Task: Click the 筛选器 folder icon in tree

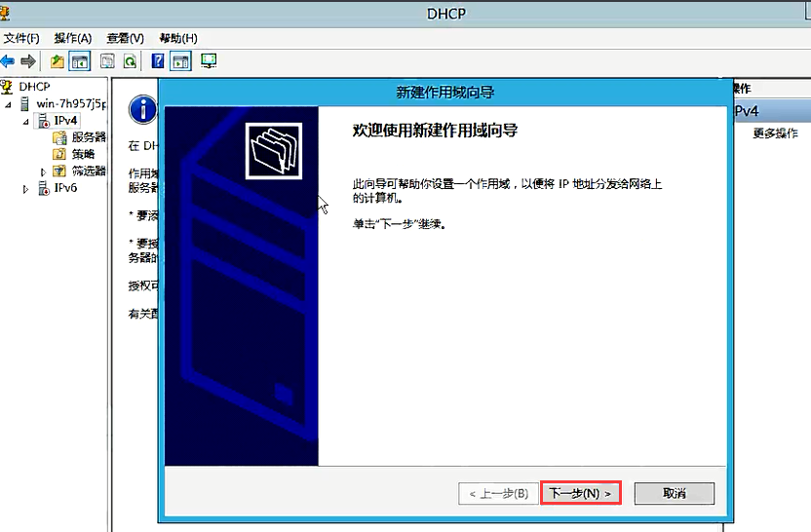Action: pyautogui.click(x=59, y=171)
